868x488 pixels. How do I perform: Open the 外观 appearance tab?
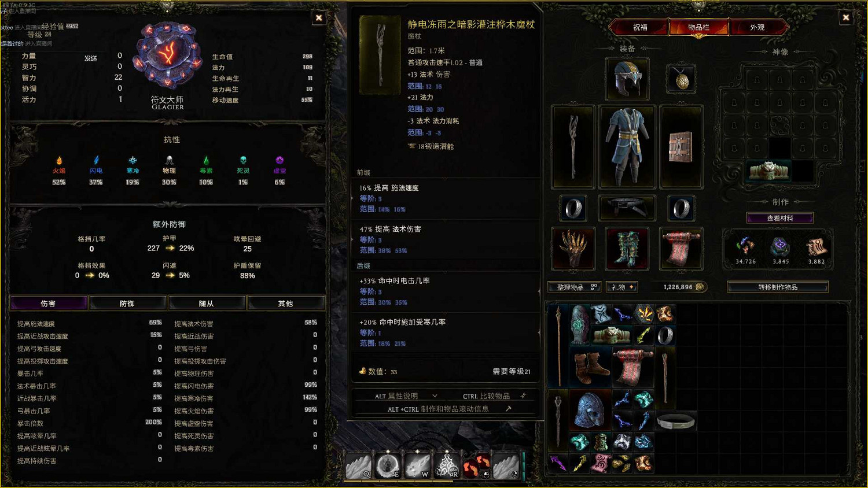point(757,27)
